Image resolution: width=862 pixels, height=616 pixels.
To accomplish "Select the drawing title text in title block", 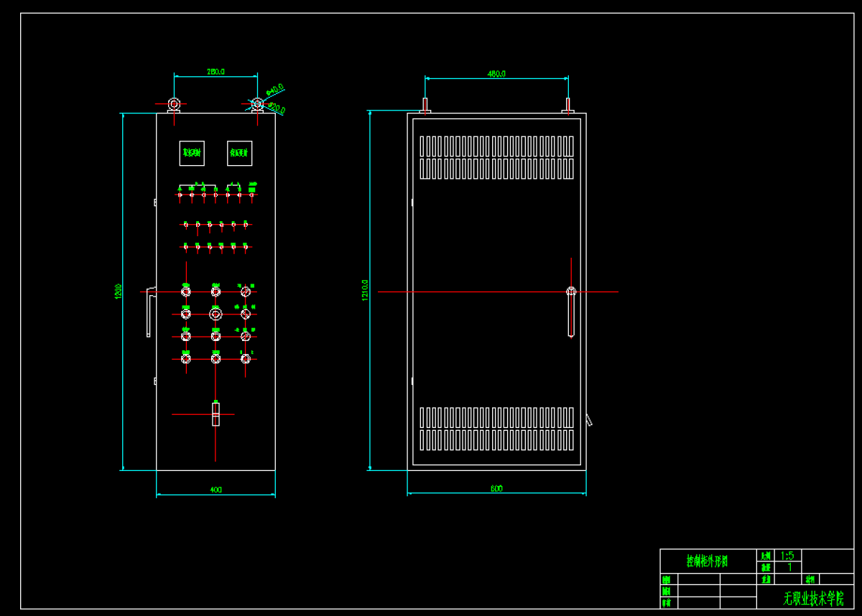I will tap(707, 561).
